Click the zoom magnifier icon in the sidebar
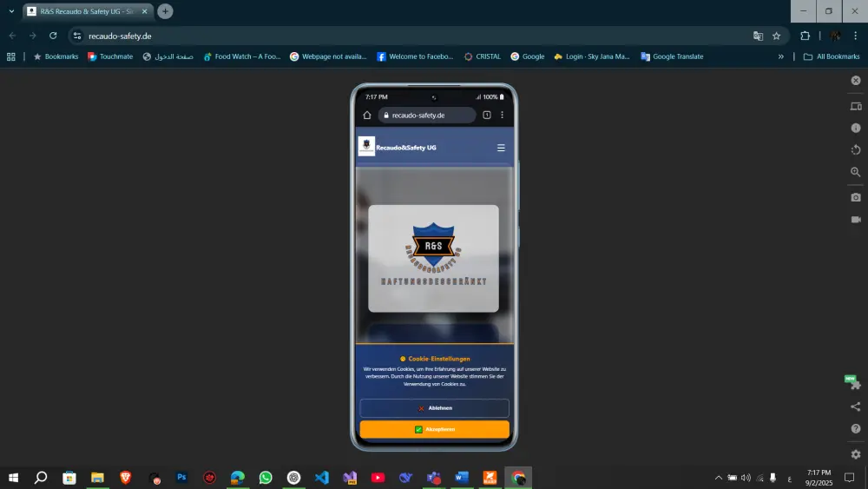This screenshot has height=489, width=868. pyautogui.click(x=856, y=172)
